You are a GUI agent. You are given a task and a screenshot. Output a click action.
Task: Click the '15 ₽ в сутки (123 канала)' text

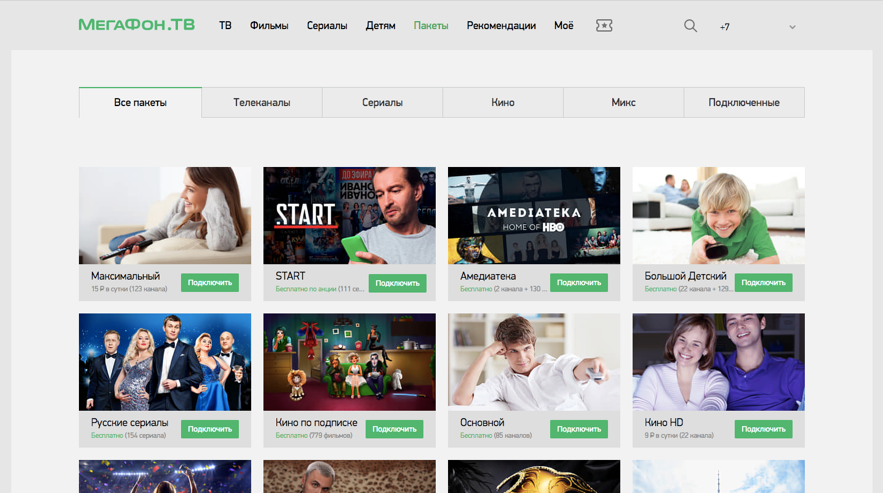coord(129,289)
